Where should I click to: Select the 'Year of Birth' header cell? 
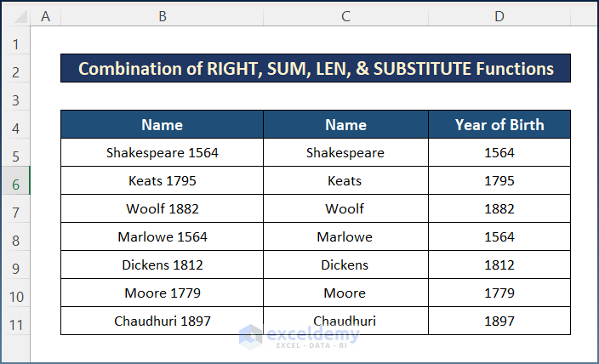click(499, 125)
